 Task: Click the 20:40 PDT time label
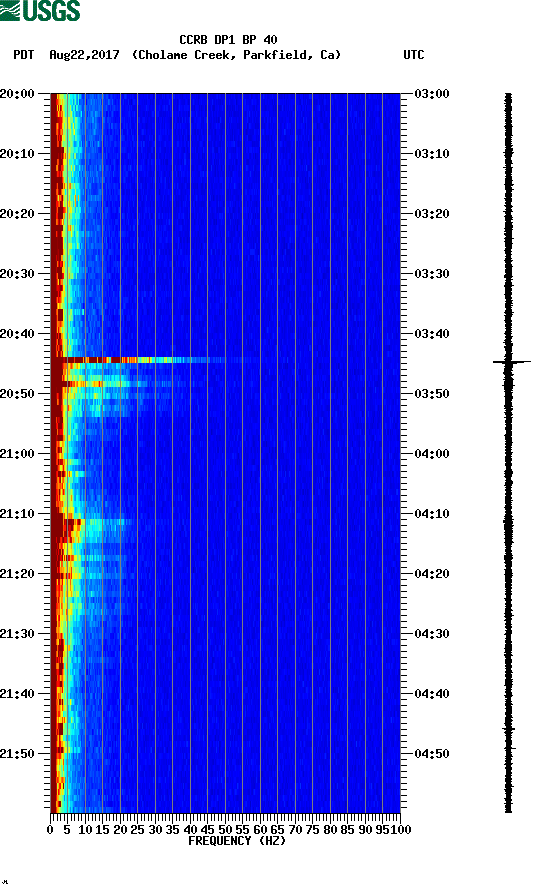coord(17,334)
